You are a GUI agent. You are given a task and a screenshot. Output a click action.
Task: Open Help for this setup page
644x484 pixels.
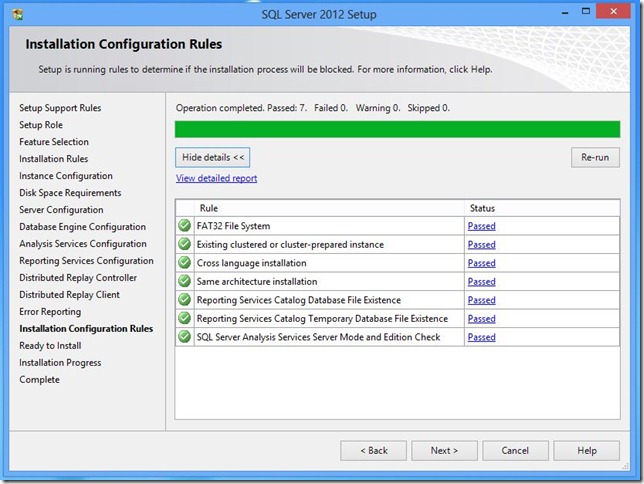click(586, 451)
